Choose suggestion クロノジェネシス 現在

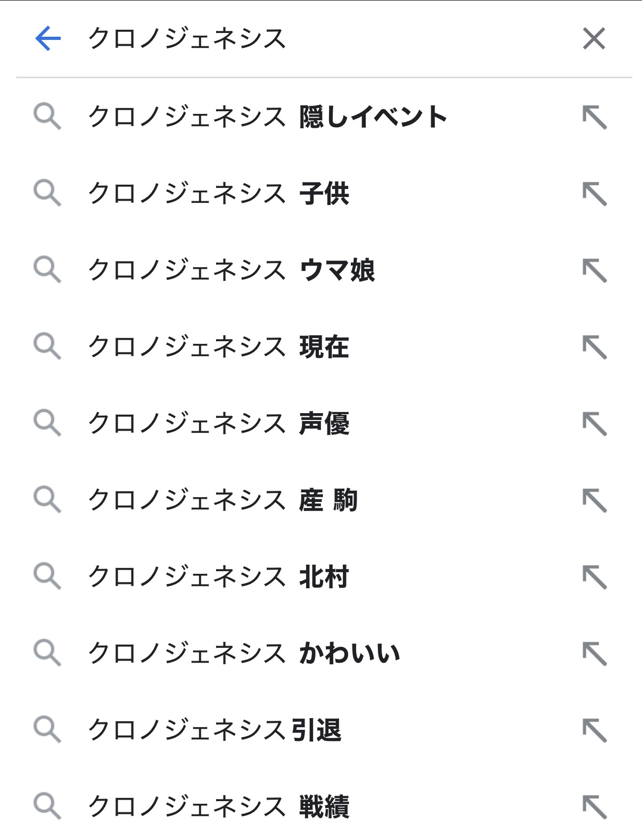(218, 347)
